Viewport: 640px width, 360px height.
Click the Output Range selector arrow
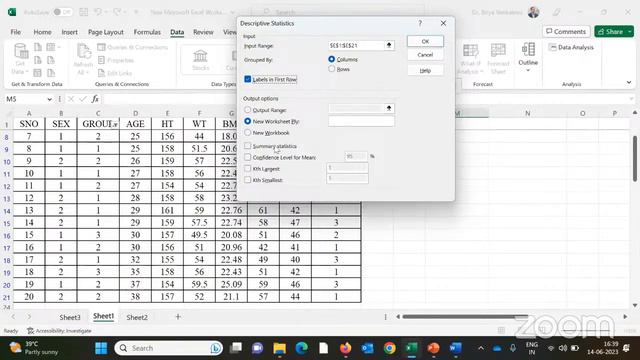(x=389, y=108)
